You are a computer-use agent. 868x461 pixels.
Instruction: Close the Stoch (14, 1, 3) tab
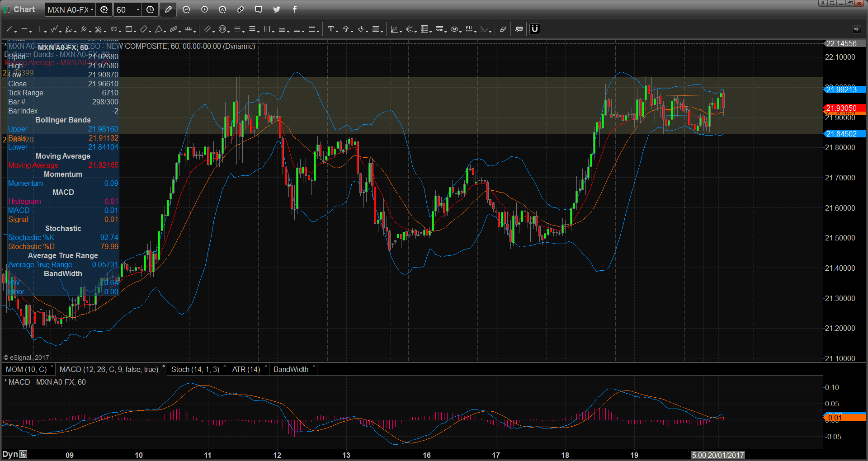pos(225,367)
